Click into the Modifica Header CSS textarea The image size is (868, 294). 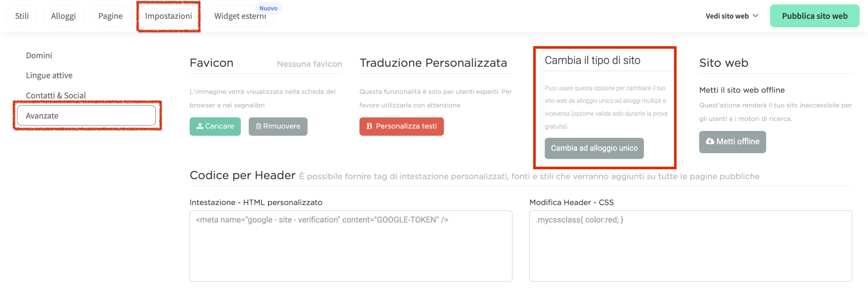[x=690, y=246]
